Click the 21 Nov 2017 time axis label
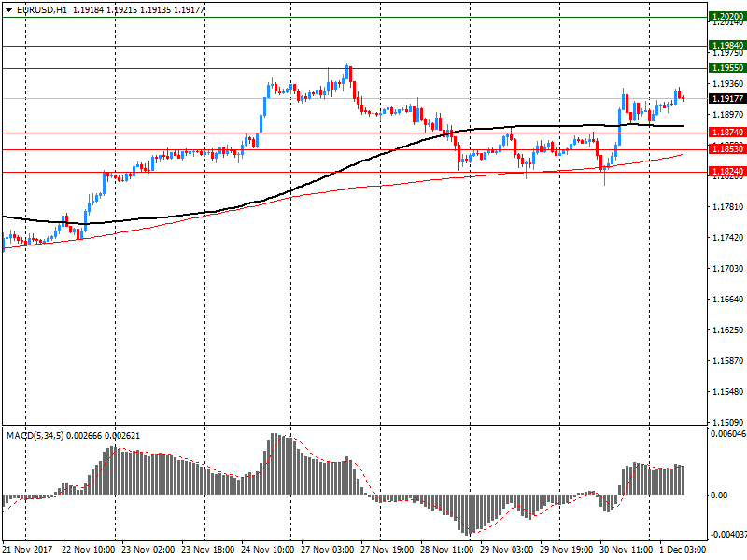The image size is (747, 560). coord(27,549)
